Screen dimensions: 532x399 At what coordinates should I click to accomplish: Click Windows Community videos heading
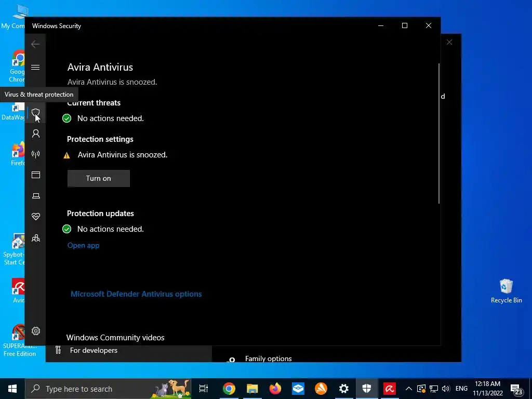point(115,338)
